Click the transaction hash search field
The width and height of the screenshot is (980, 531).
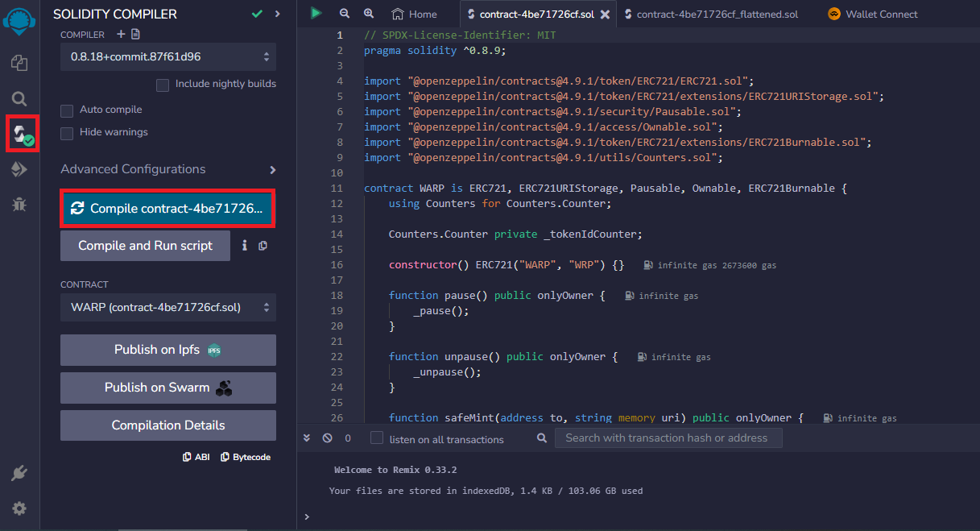[668, 438]
